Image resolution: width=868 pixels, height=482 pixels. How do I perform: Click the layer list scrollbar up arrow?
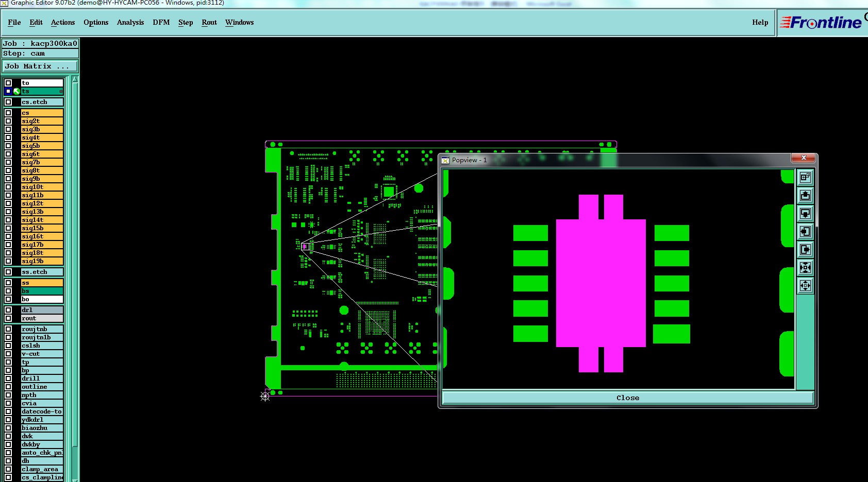click(75, 79)
